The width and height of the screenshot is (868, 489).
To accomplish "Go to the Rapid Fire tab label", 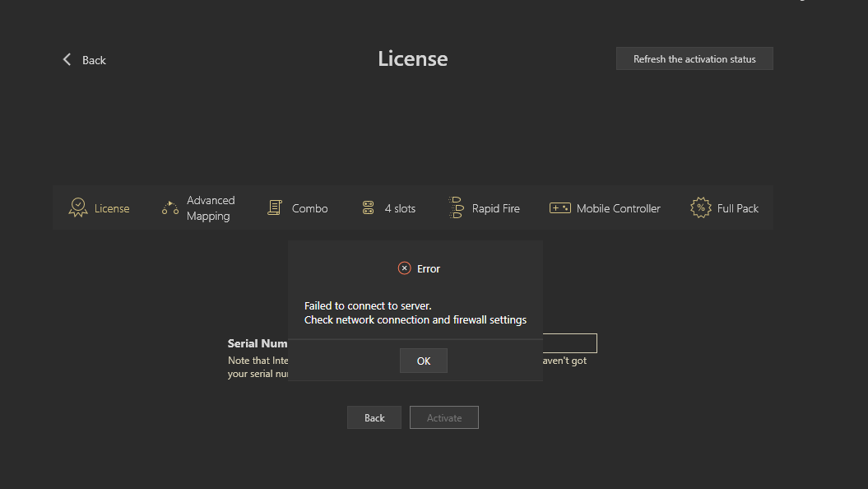I will coord(496,208).
